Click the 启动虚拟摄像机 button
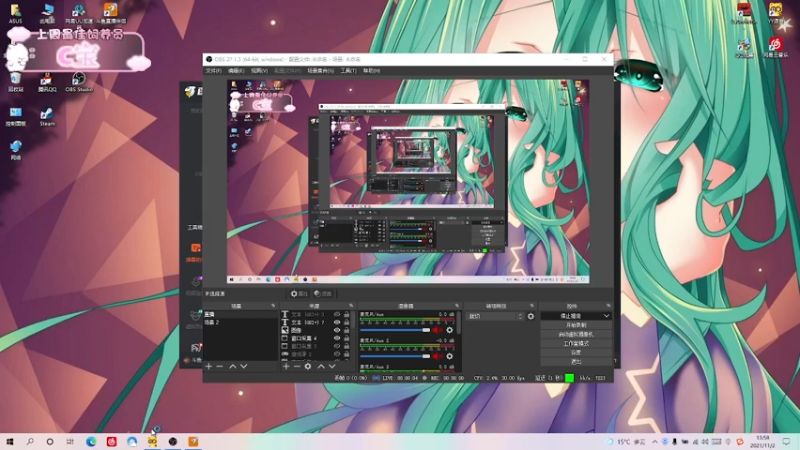Image resolution: width=800 pixels, height=450 pixels. [576, 334]
